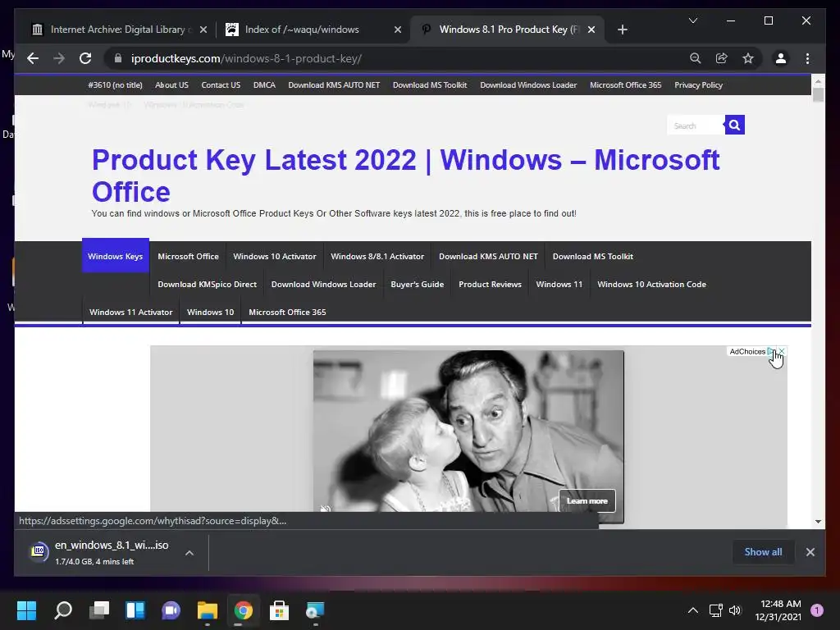Reload the current page
Screen dimensions: 840x630
coord(85,58)
